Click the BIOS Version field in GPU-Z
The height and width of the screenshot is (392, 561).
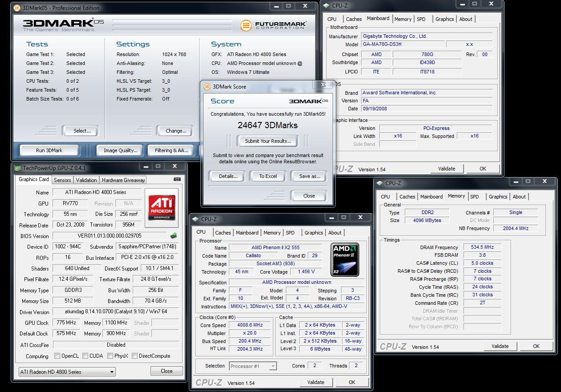[x=110, y=236]
